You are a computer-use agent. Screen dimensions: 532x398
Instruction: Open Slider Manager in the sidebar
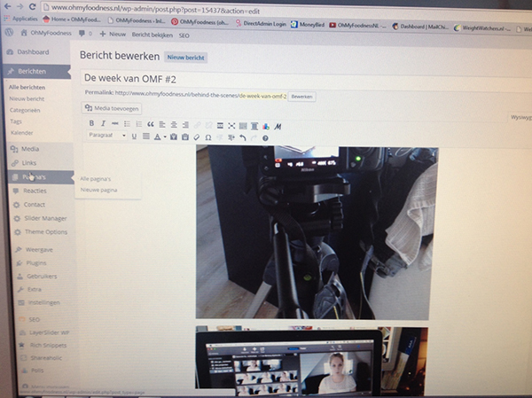pos(45,218)
